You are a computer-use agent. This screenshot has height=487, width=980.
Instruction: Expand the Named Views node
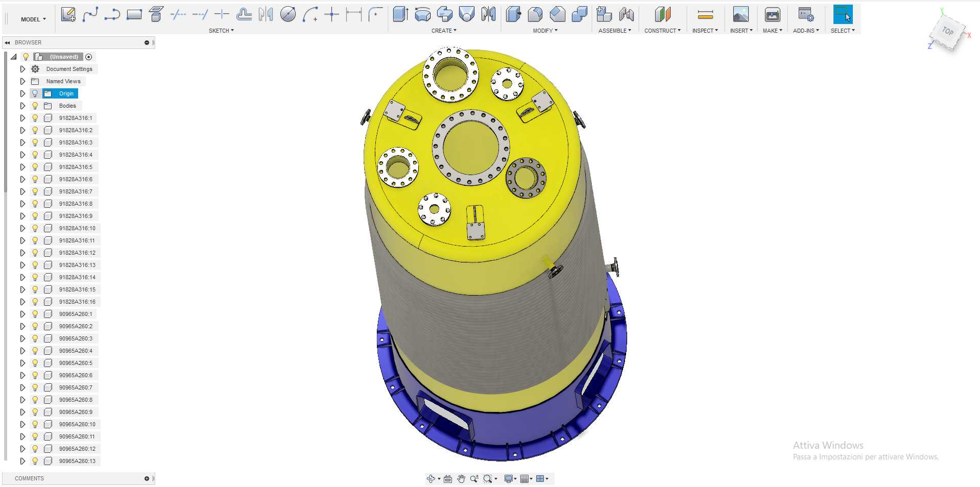[x=22, y=81]
